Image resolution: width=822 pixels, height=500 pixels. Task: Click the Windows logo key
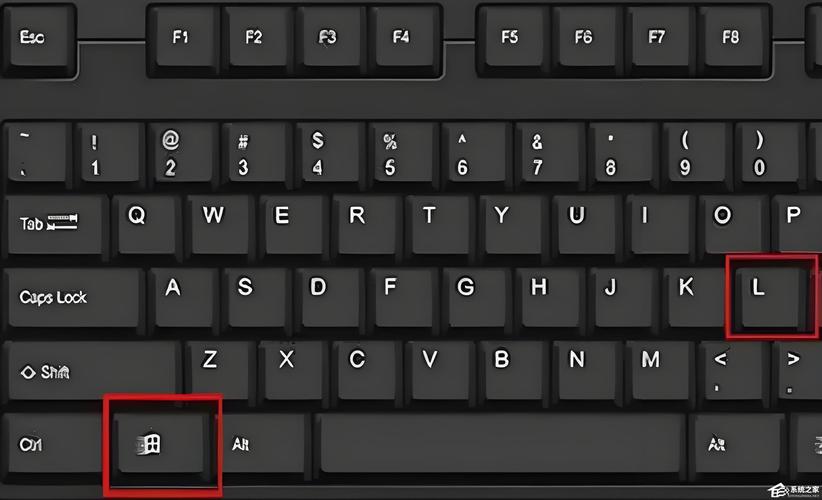click(160, 444)
